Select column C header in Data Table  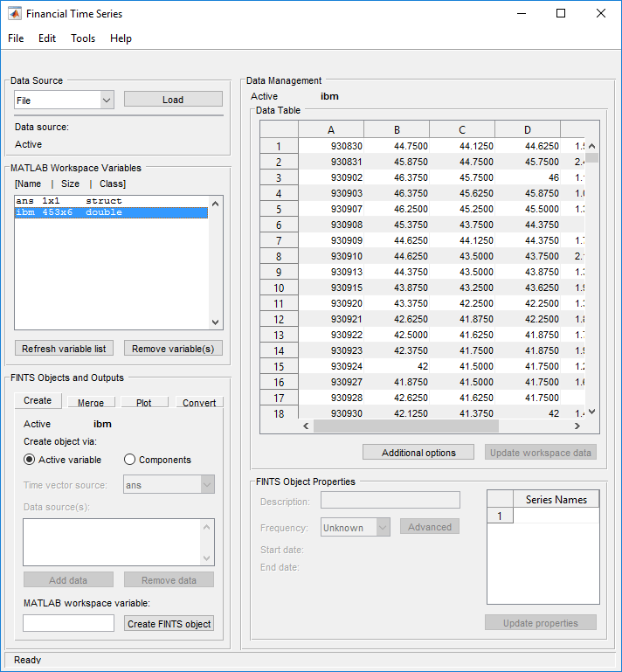pos(462,130)
